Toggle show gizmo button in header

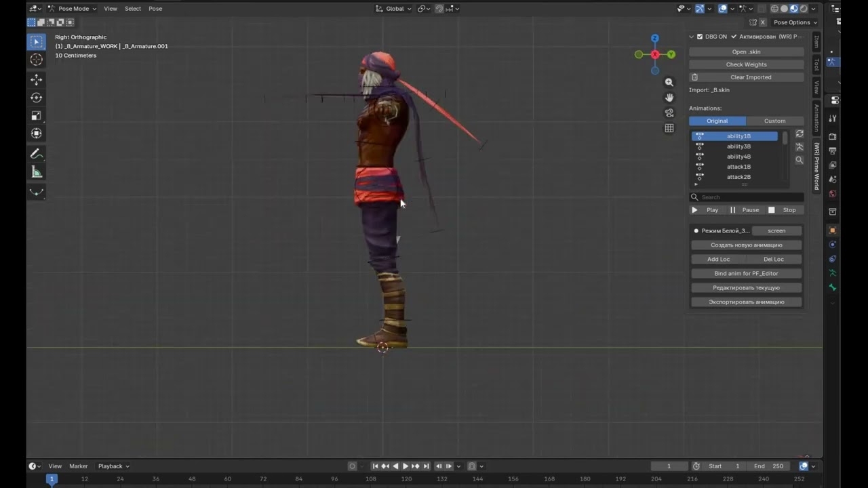click(x=700, y=9)
